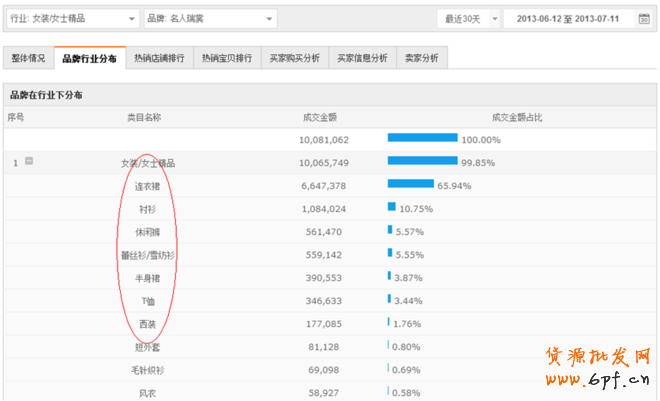Click the 成交金额占比 column header

(x=516, y=117)
